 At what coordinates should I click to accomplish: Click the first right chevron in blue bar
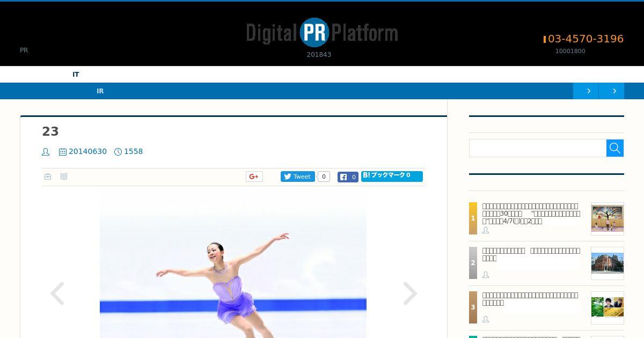tap(589, 91)
